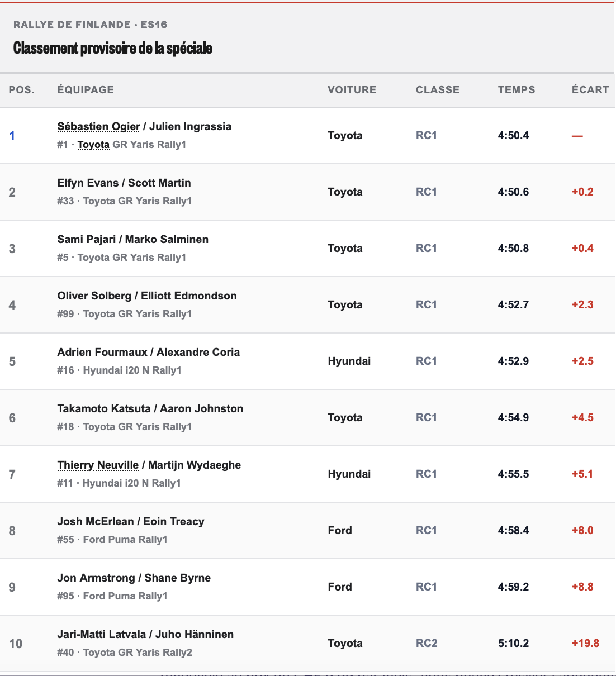This screenshot has height=676, width=616.
Task: Select Jon Armstrong / Shane Byrne row
Action: [x=307, y=587]
